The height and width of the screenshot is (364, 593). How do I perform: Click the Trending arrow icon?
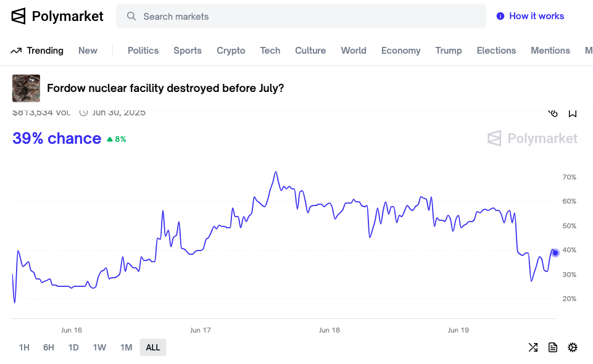[16, 51]
